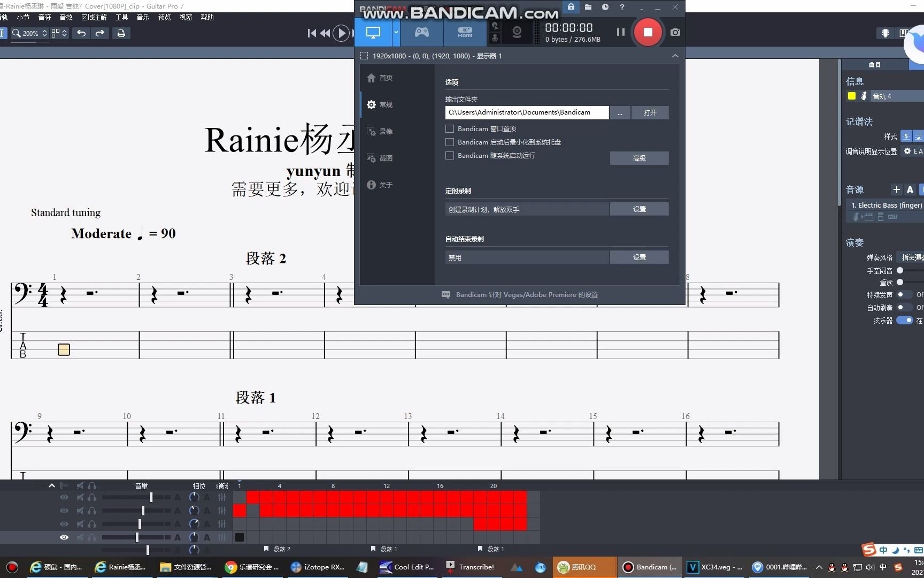Select Bandicam screen recording mode icon

point(373,32)
